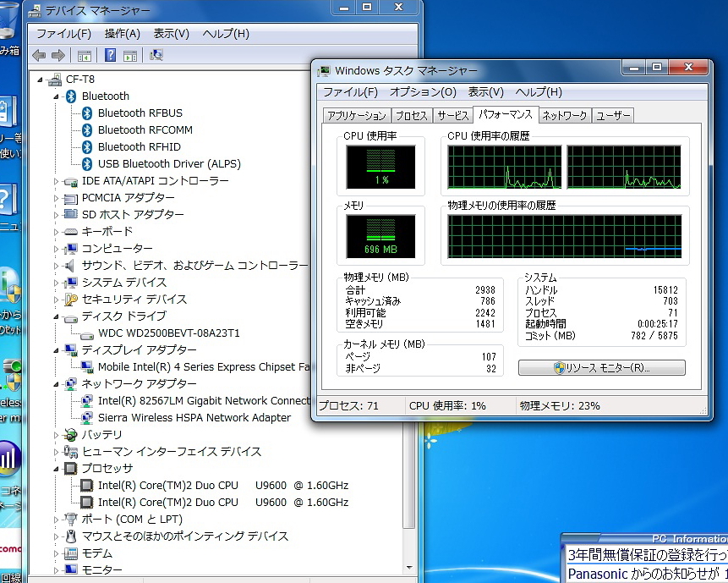Switch to ネットワーク tab in Task Manager
This screenshot has width=728, height=583.
click(x=565, y=115)
